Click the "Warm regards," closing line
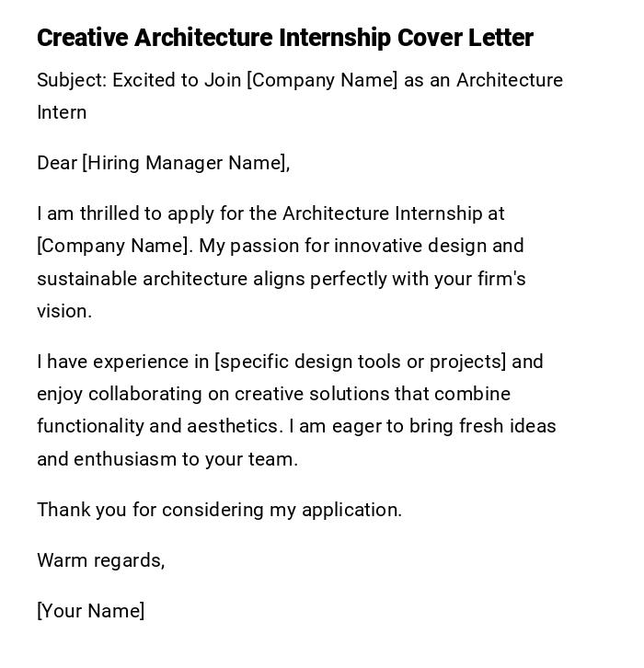The width and height of the screenshot is (644, 668). point(101,560)
